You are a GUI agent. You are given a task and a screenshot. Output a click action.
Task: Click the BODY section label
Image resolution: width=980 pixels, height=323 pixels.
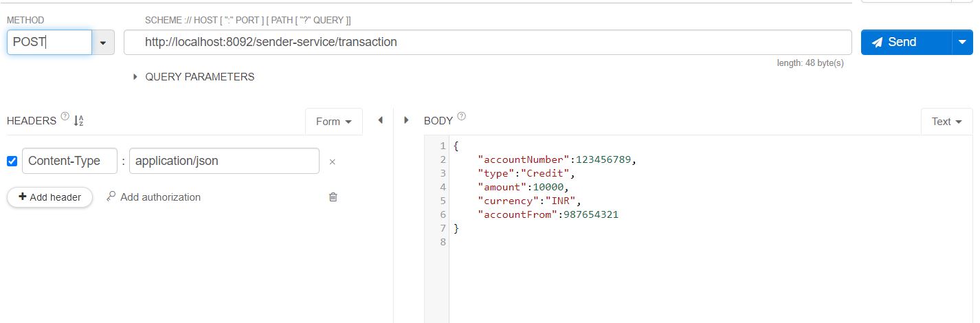pos(438,121)
